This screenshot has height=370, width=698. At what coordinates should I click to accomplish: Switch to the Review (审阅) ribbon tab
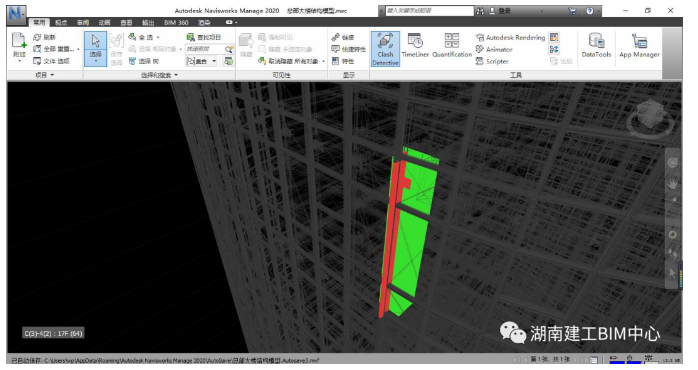click(x=83, y=22)
